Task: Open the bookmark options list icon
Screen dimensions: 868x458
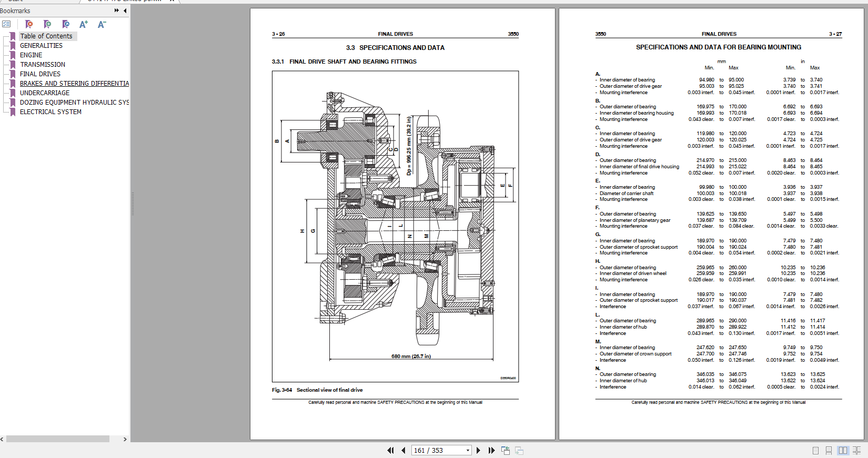Action: point(6,24)
